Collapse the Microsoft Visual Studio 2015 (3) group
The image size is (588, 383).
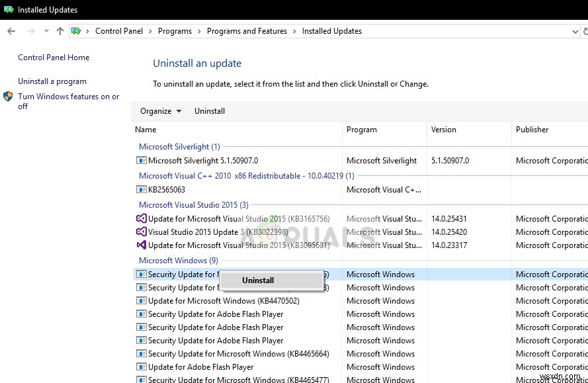coord(194,205)
